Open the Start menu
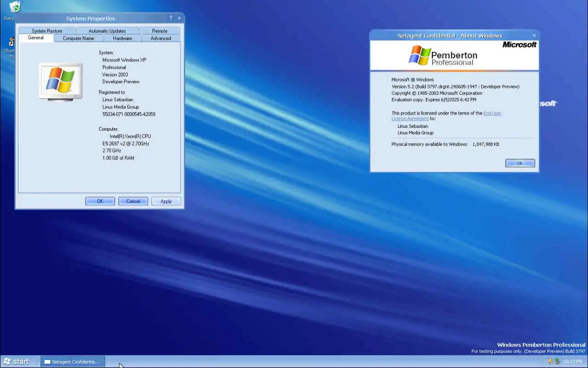Screen dimensions: 588x368 [x=16, y=361]
